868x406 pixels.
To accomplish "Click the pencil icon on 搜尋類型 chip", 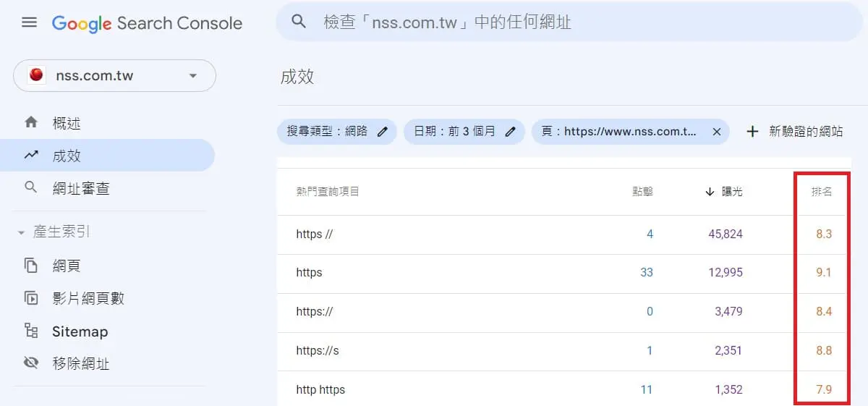I will 383,132.
